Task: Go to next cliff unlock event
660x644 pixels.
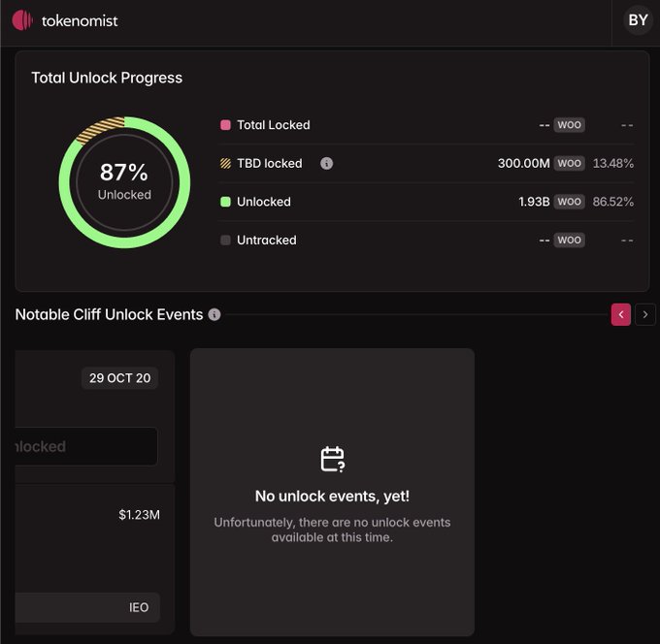Action: (x=645, y=314)
